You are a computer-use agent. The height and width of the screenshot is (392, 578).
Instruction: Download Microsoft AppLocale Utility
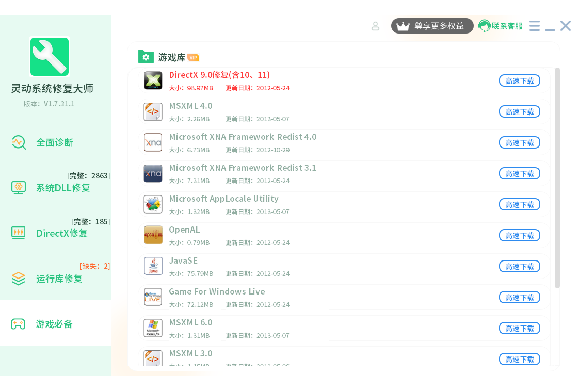point(519,204)
